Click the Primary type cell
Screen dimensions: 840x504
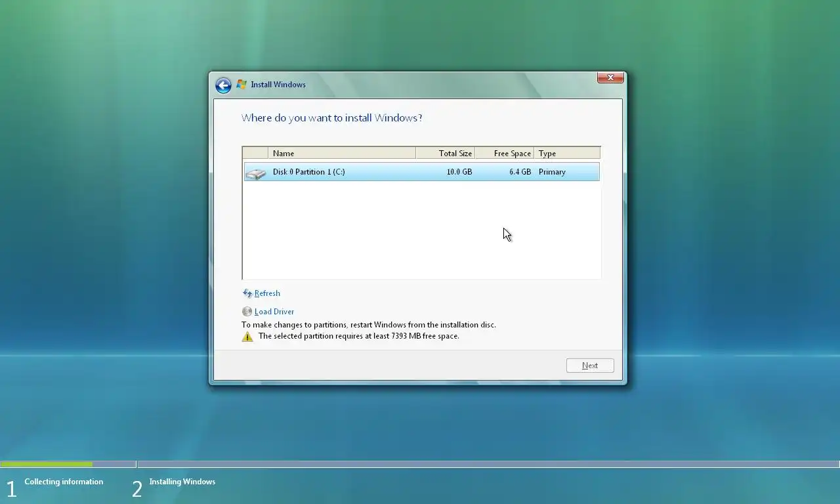(552, 172)
